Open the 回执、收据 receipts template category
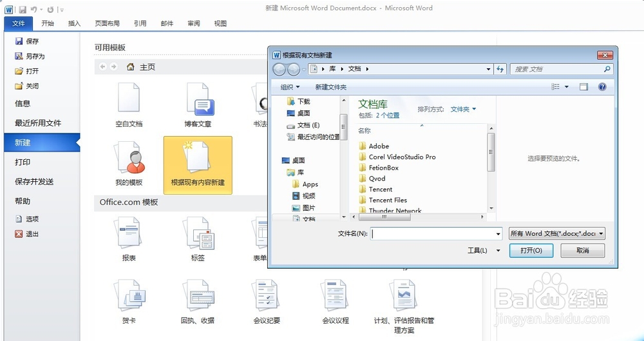This screenshot has width=644, height=341. point(198,302)
